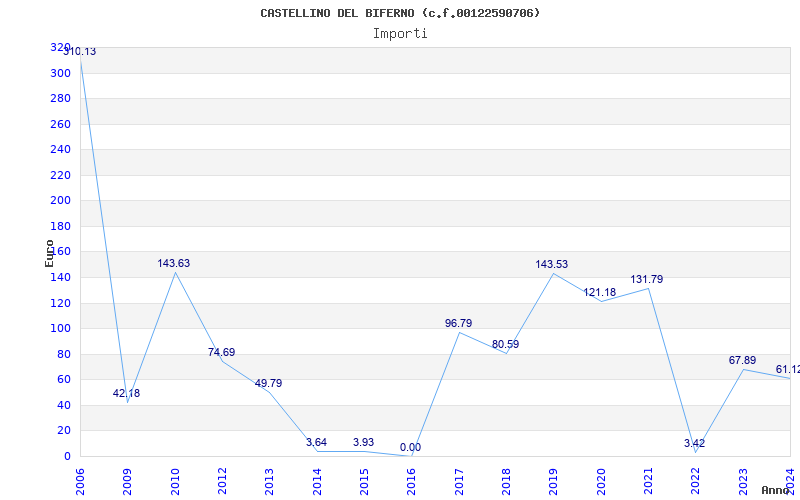Image resolution: width=800 pixels, height=500 pixels.
Task: Click the 2018 x-axis label
Action: point(506,482)
